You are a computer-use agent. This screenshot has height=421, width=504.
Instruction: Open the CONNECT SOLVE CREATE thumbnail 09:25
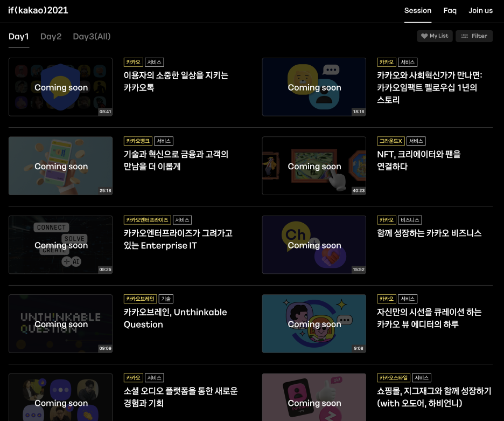[60, 245]
